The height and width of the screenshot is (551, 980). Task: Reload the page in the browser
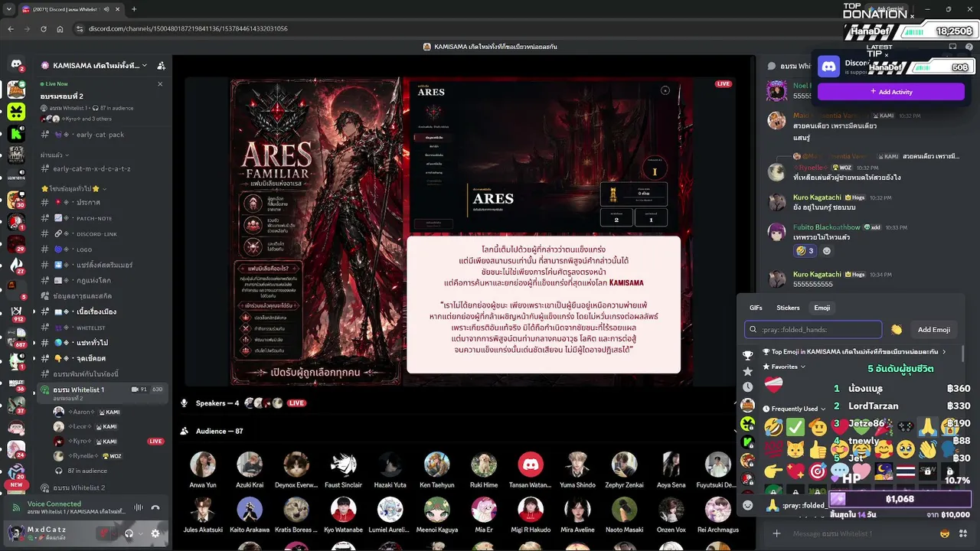click(x=43, y=28)
